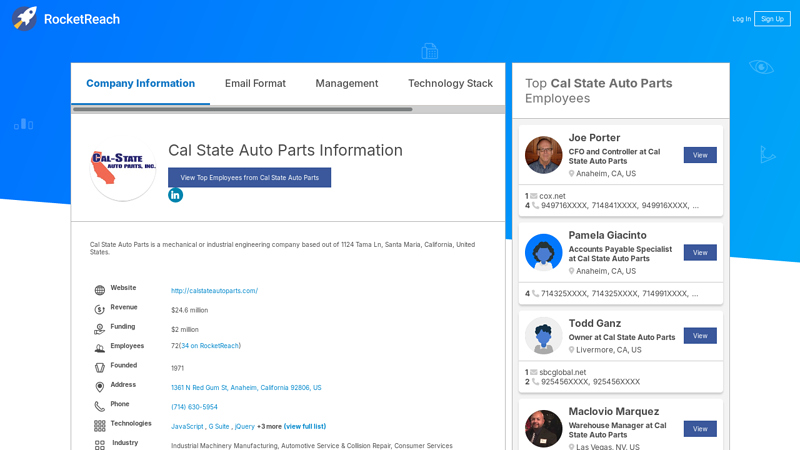The height and width of the screenshot is (450, 800).
Task: Click the RocketReach brand name text
Action: pyautogui.click(x=82, y=19)
